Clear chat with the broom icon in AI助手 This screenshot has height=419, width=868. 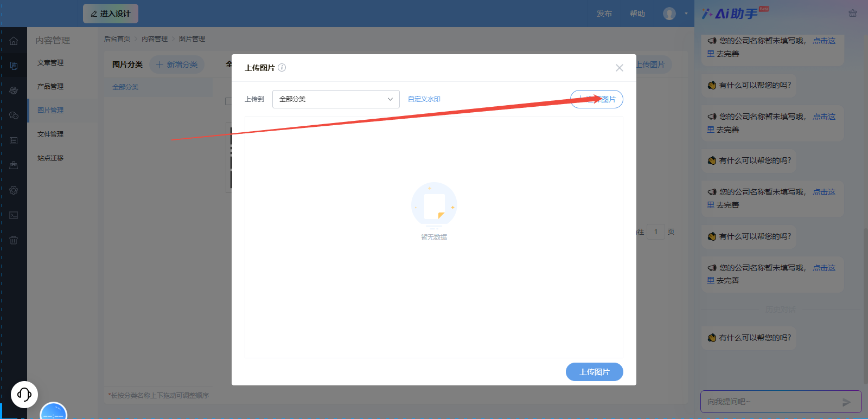(x=853, y=14)
